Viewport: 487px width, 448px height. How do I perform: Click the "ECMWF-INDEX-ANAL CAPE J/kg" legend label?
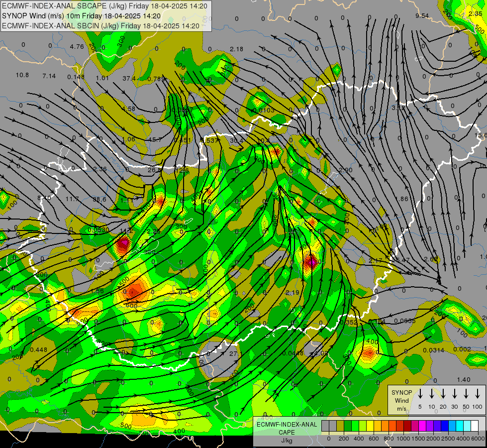[x=287, y=433]
